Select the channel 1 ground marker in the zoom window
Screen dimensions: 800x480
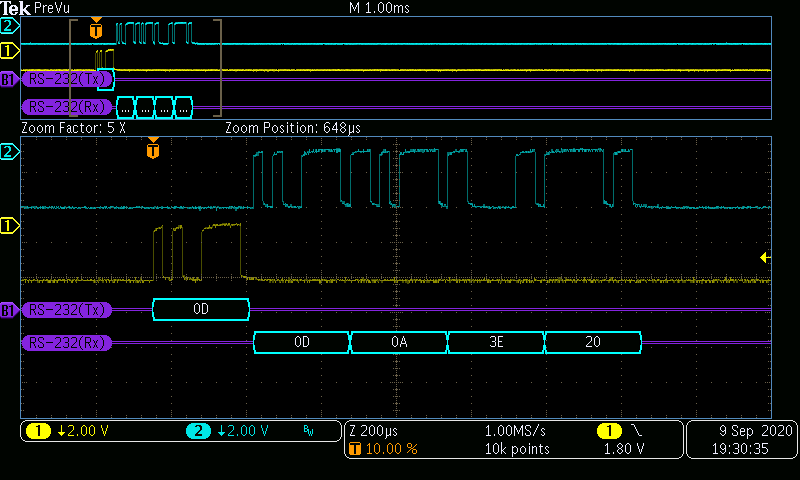tap(10, 227)
